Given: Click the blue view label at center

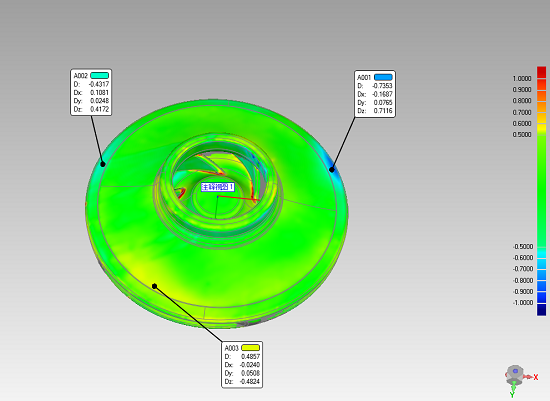Looking at the screenshot, I should click(217, 187).
